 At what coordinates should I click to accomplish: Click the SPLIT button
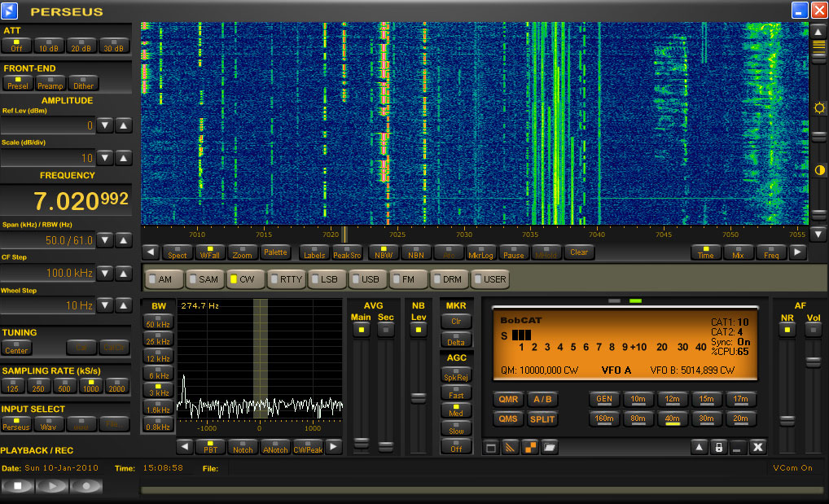(542, 419)
